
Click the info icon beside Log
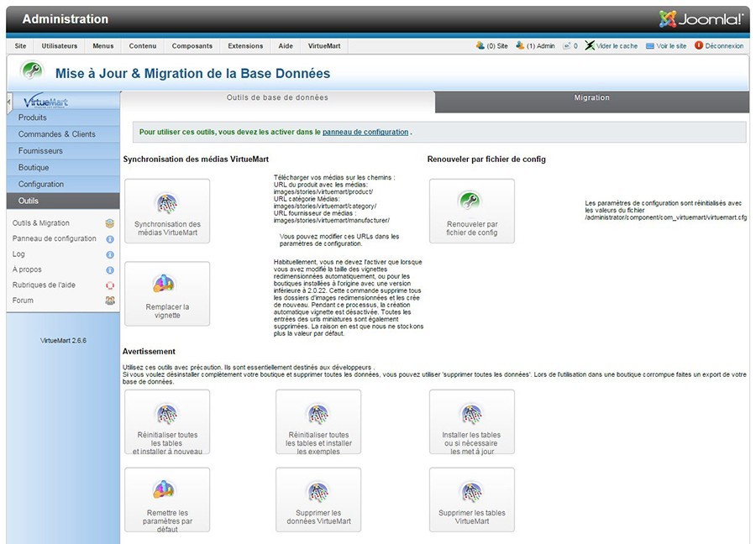[x=110, y=254]
